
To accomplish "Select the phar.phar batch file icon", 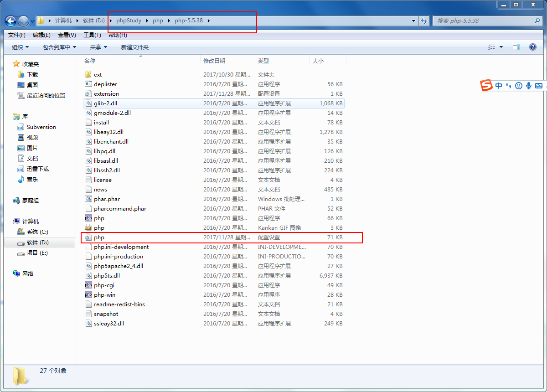I will tap(88, 199).
